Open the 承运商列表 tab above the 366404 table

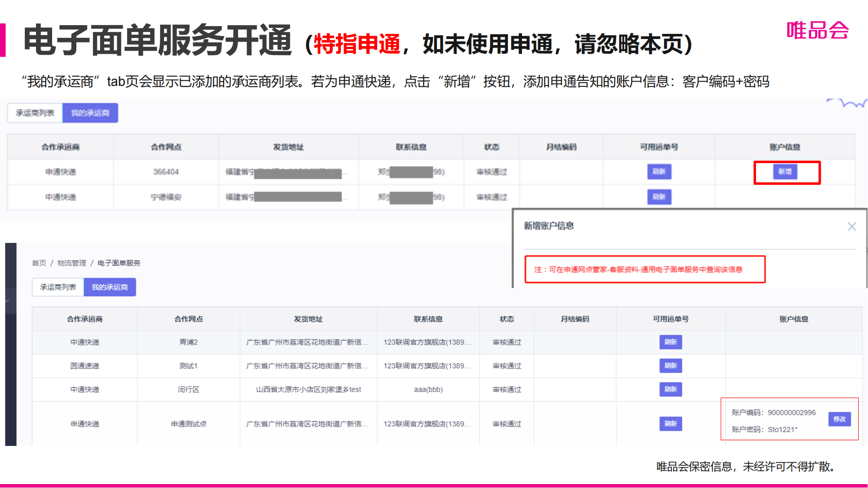(35, 113)
